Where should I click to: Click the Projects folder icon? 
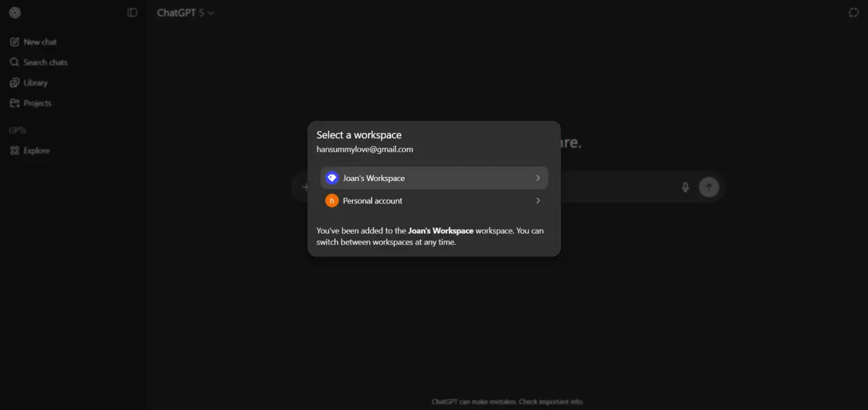pyautogui.click(x=14, y=103)
